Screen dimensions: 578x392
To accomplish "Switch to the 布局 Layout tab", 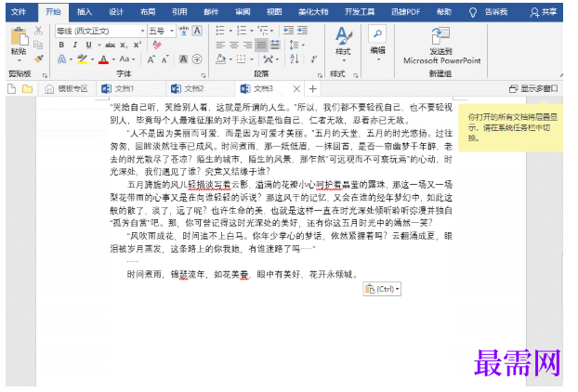I will click(148, 12).
